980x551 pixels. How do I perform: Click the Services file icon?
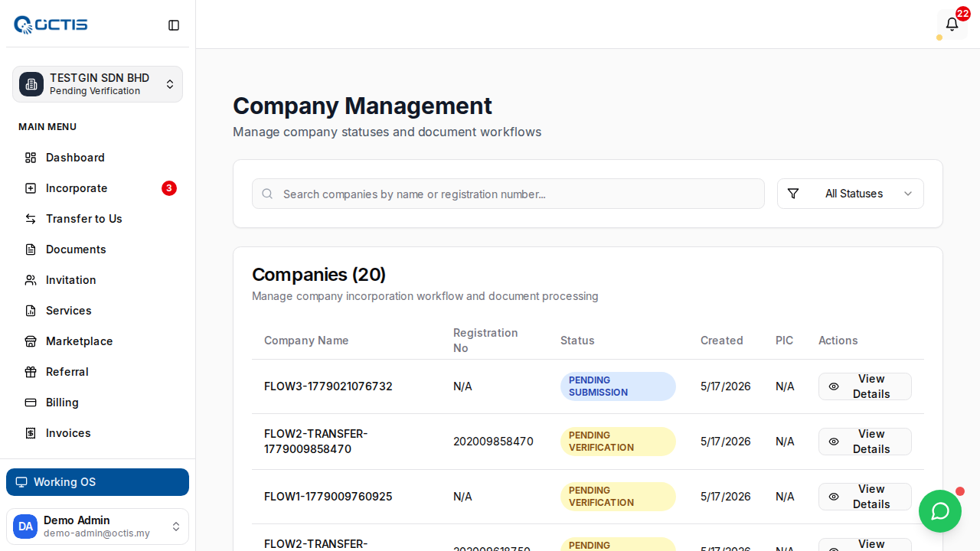coord(31,311)
